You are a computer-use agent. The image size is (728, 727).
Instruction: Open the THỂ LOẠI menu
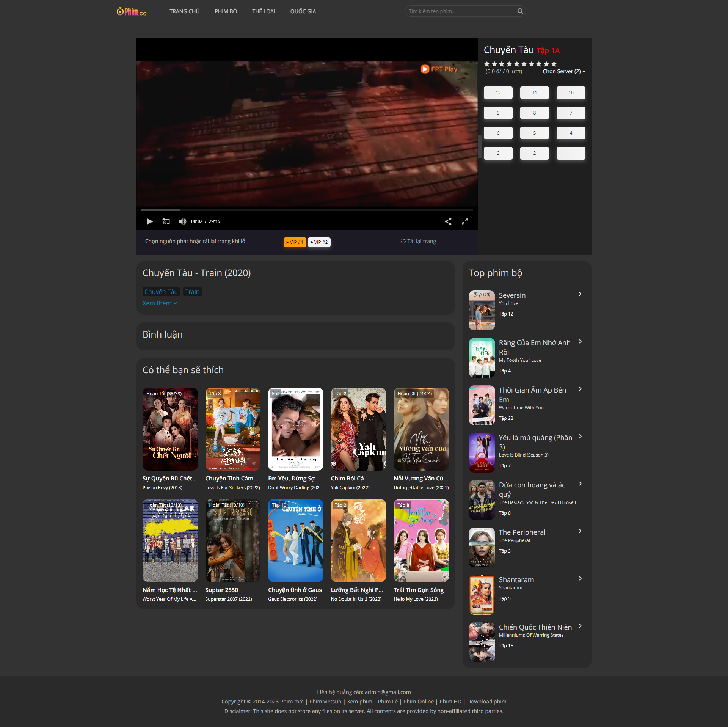264,11
